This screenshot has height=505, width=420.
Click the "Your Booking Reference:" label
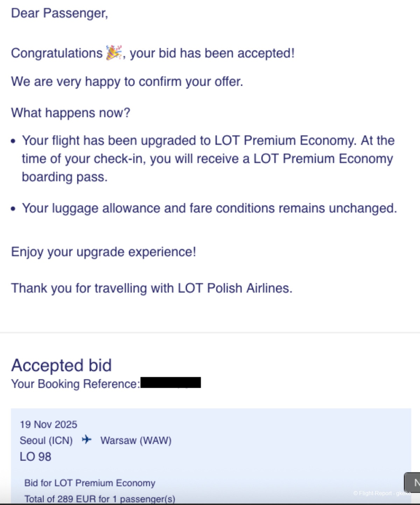coord(75,384)
